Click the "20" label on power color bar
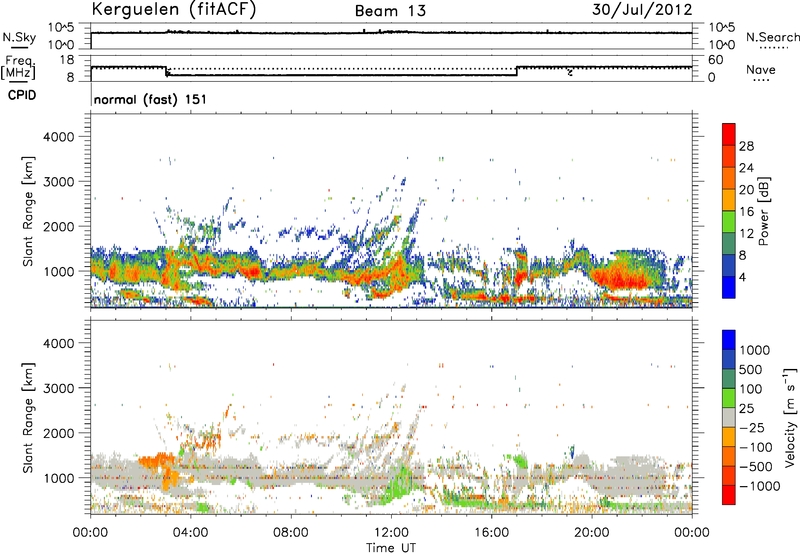Screen dimensions: 800x554 coord(746,190)
